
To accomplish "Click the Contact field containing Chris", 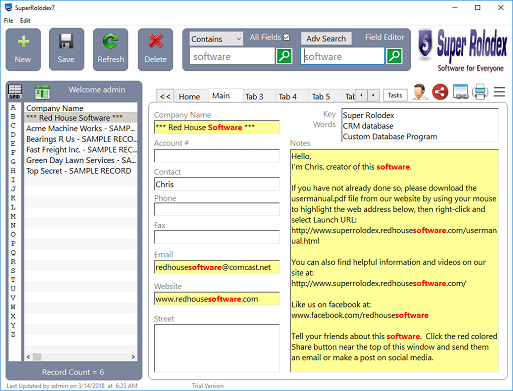I will point(217,184).
